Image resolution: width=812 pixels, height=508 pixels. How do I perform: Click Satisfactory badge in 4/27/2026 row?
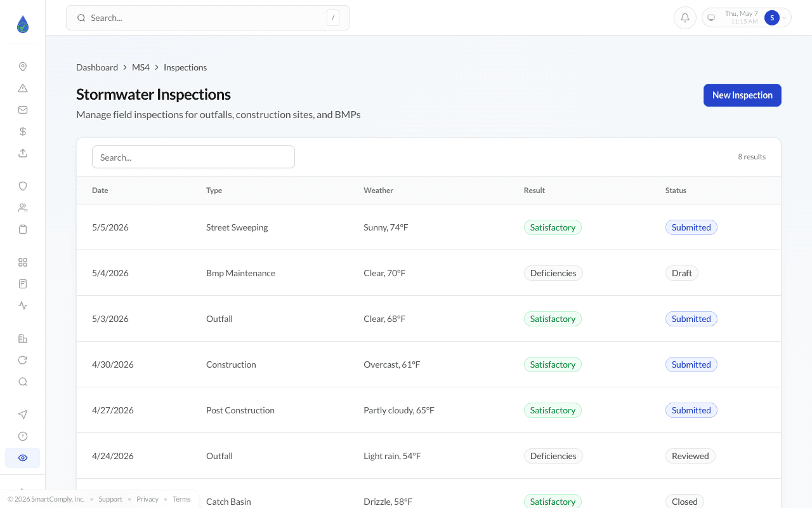coord(553,410)
